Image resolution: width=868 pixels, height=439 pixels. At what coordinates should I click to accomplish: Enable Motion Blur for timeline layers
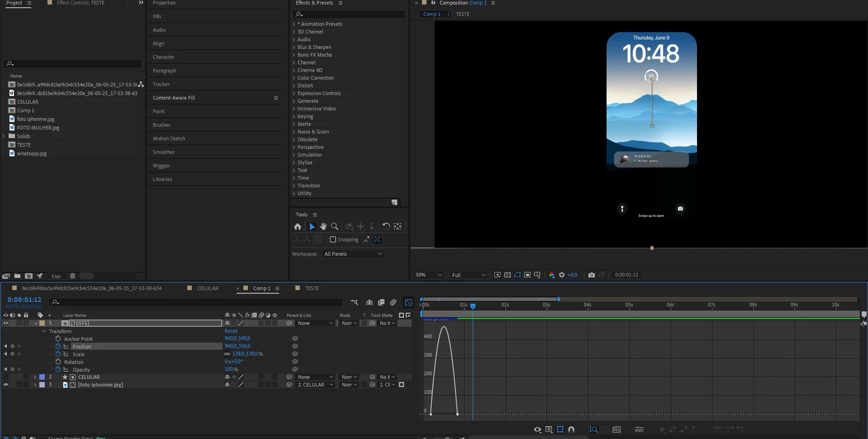(x=393, y=302)
